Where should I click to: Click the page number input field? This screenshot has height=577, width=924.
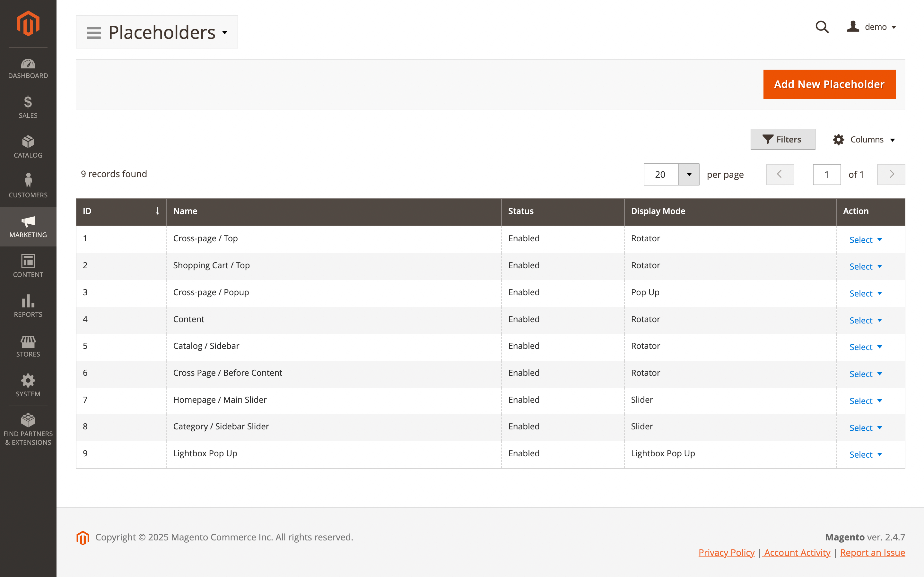tap(827, 174)
